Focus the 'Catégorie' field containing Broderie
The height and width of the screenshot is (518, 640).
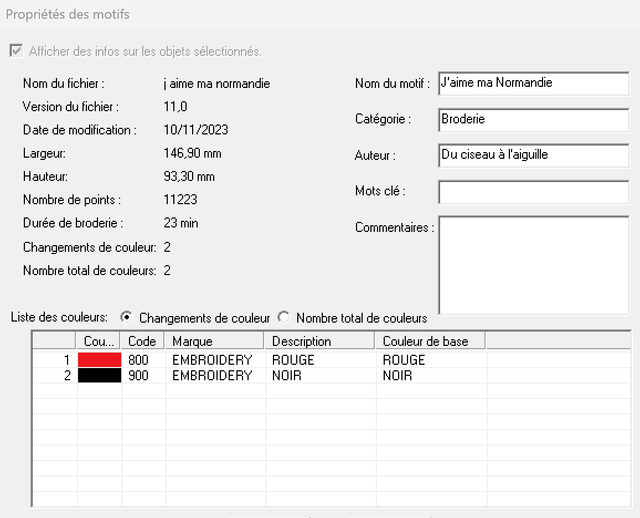[532, 119]
